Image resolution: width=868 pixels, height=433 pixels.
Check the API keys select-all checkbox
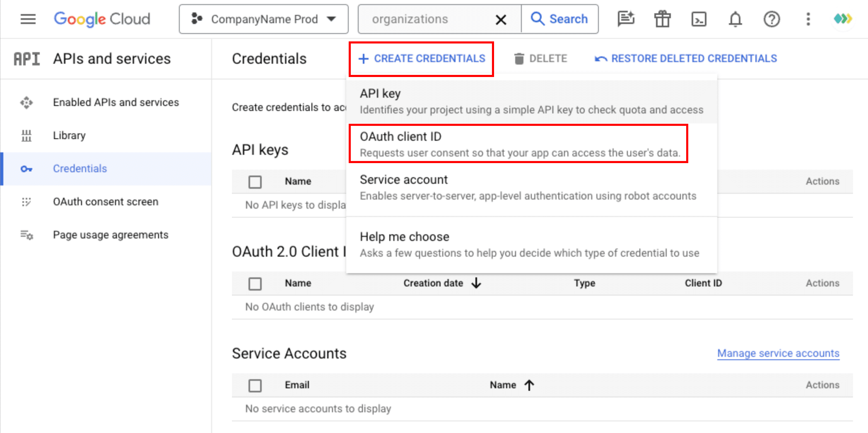coord(255,182)
